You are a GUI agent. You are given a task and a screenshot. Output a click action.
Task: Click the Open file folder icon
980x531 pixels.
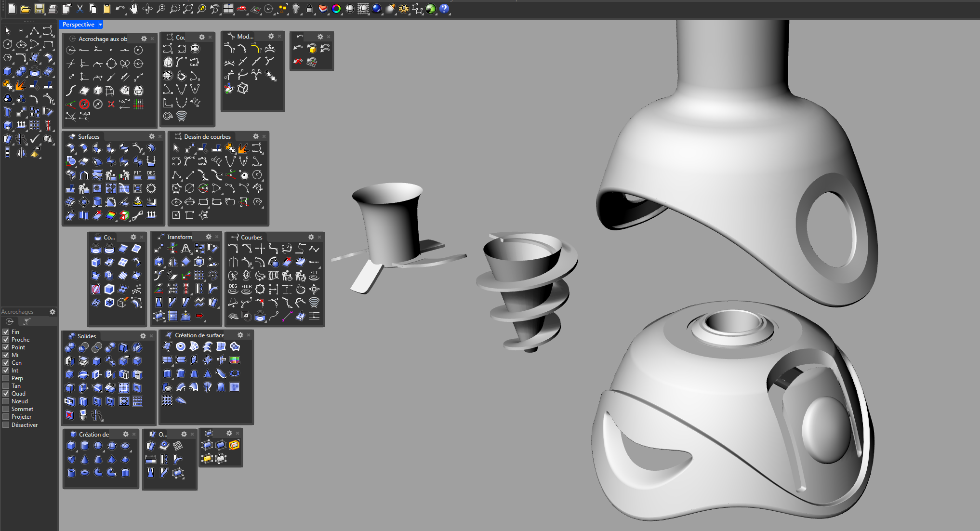coord(26,9)
